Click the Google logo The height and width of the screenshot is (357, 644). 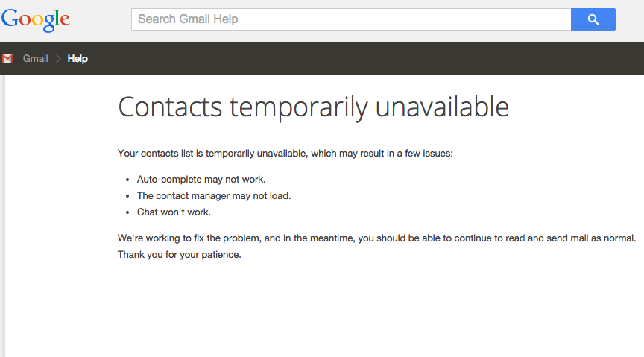point(35,20)
